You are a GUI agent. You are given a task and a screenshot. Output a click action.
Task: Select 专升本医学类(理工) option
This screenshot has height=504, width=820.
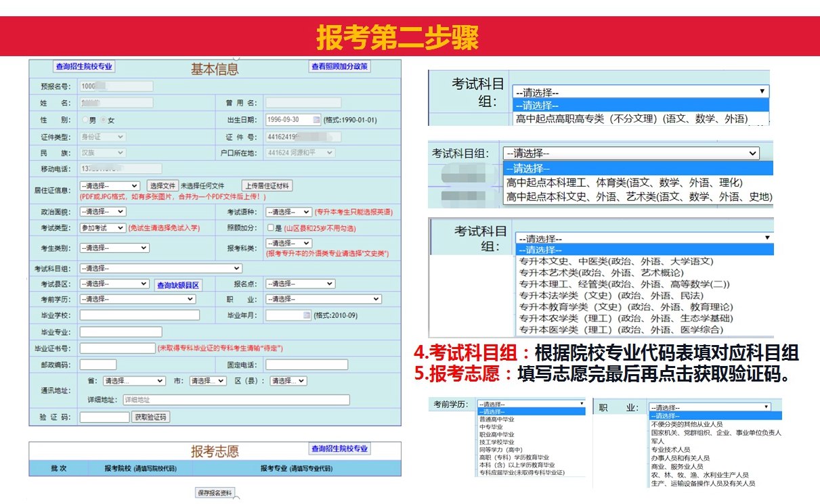[622, 330]
